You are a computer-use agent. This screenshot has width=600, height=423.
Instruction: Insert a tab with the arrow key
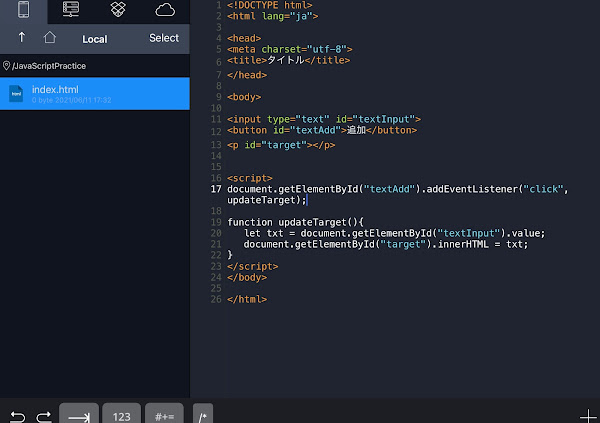pyautogui.click(x=79, y=414)
